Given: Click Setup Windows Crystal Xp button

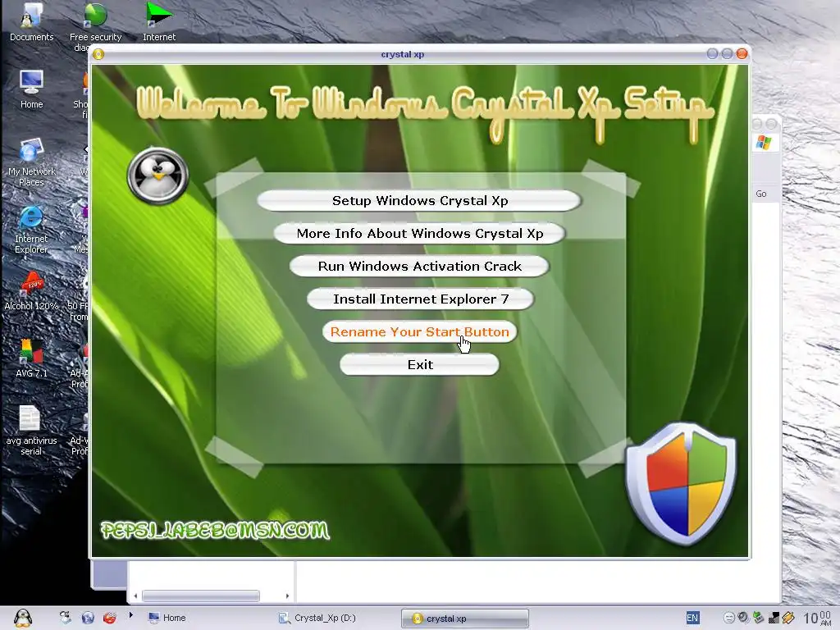Looking at the screenshot, I should point(419,201).
